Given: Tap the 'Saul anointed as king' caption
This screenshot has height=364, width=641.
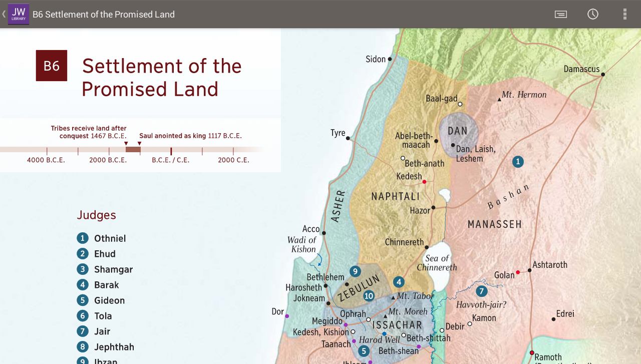Looking at the screenshot, I should pos(173,136).
